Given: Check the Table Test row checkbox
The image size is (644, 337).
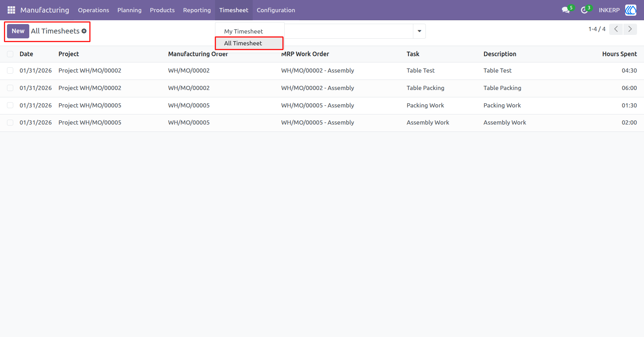Looking at the screenshot, I should pyautogui.click(x=10, y=70).
